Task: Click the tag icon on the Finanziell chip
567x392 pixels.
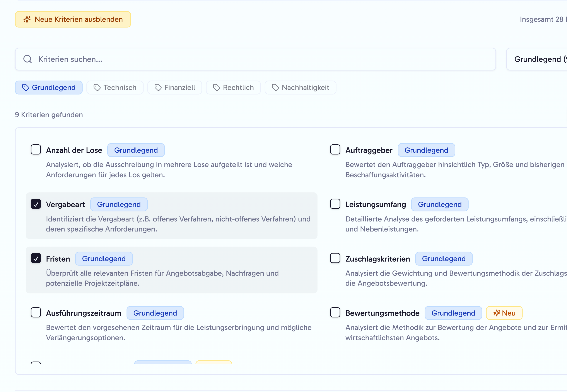Action: tap(158, 88)
